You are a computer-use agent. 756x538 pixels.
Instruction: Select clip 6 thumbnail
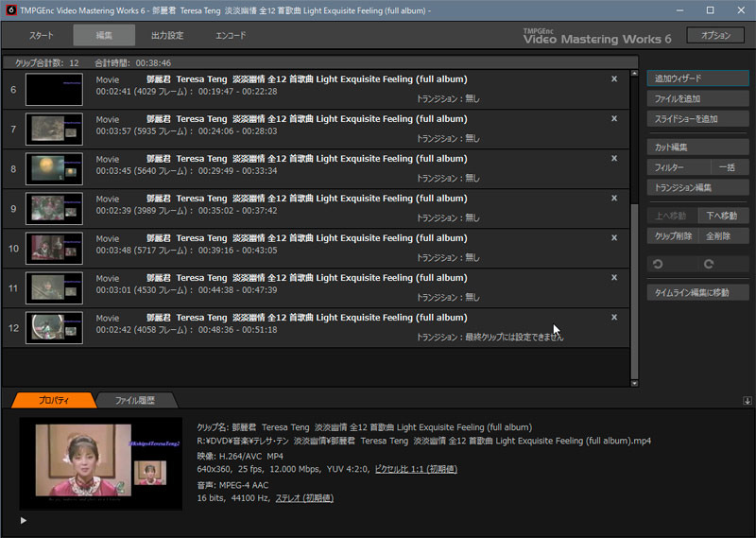tap(54, 89)
